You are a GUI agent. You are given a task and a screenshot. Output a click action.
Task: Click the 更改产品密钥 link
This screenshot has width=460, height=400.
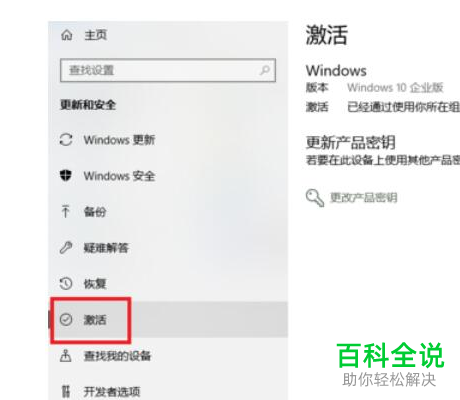[363, 198]
